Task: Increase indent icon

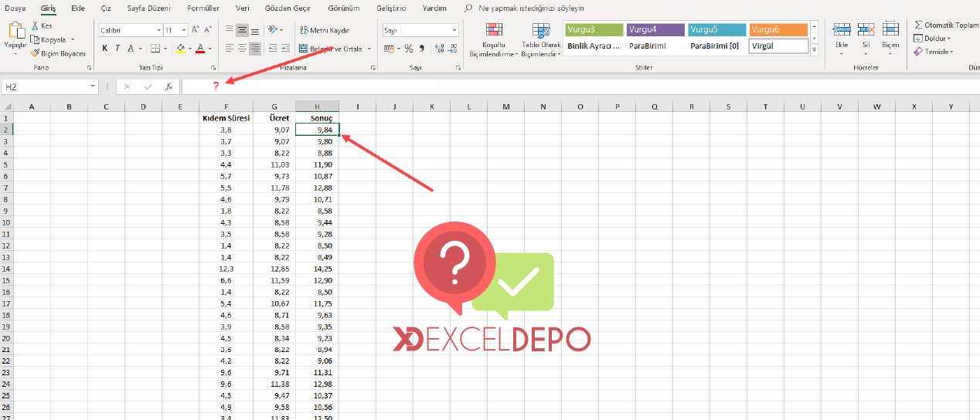Action: pos(284,48)
